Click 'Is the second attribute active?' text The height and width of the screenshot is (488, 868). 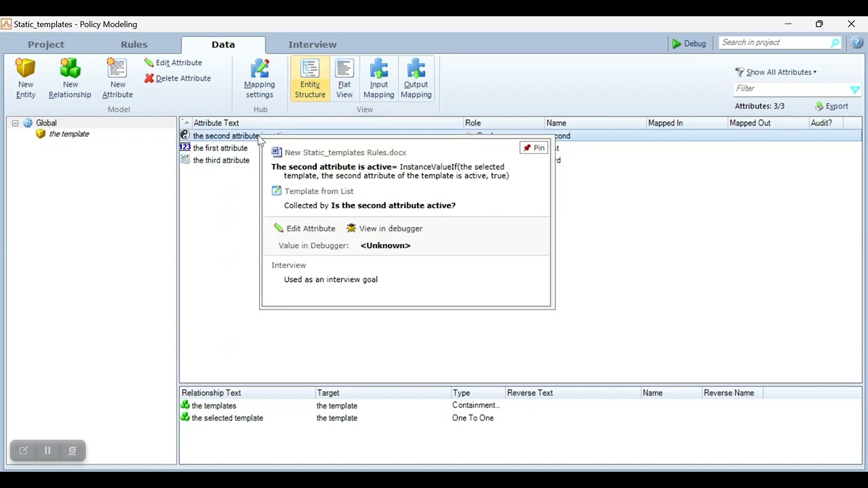pyautogui.click(x=393, y=205)
